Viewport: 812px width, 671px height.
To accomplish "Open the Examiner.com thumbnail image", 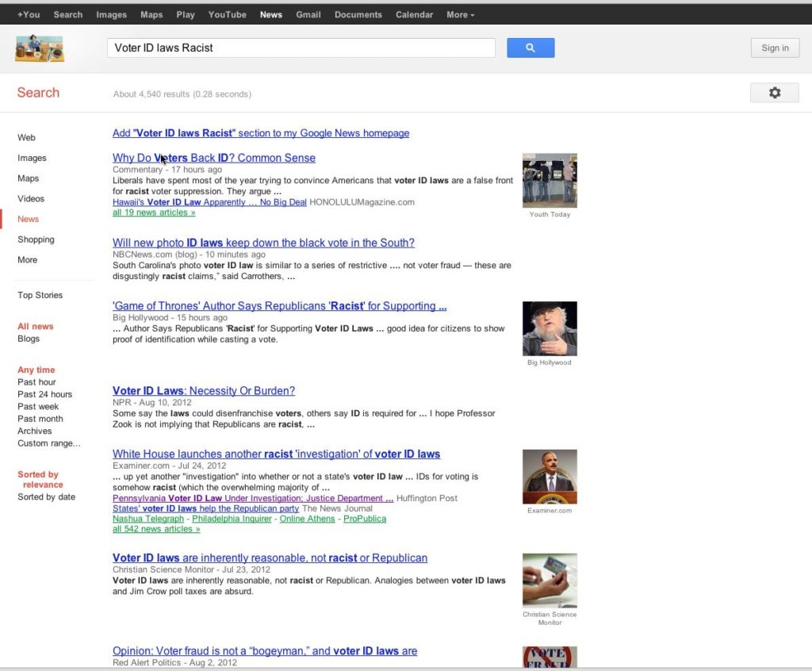I will [x=550, y=477].
